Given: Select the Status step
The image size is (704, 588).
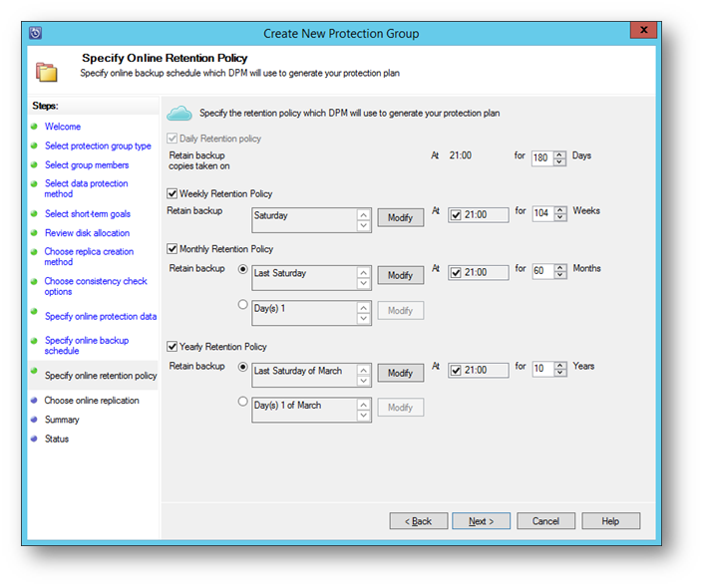Looking at the screenshot, I should point(57,439).
